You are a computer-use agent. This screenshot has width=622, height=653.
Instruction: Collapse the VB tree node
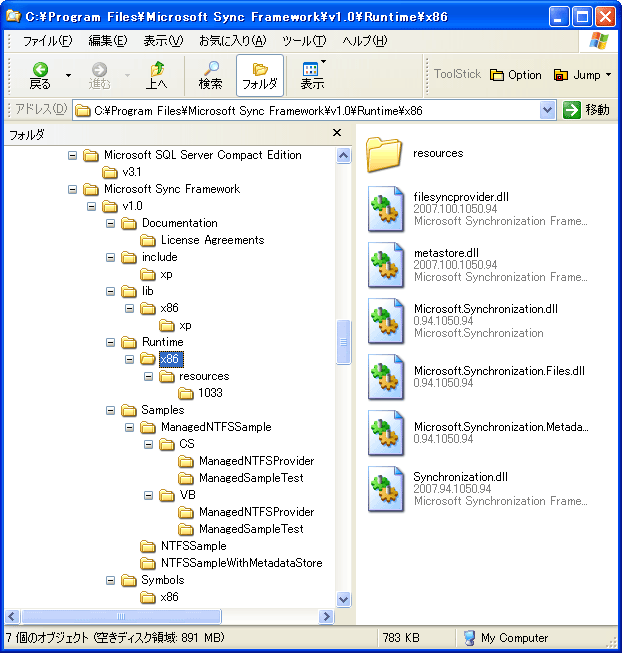coord(148,496)
